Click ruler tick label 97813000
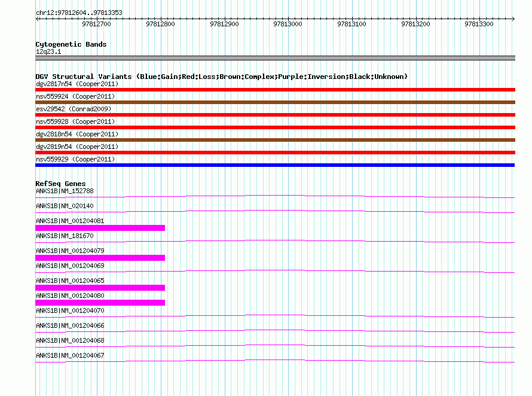This screenshot has height=396, width=532. point(288,24)
